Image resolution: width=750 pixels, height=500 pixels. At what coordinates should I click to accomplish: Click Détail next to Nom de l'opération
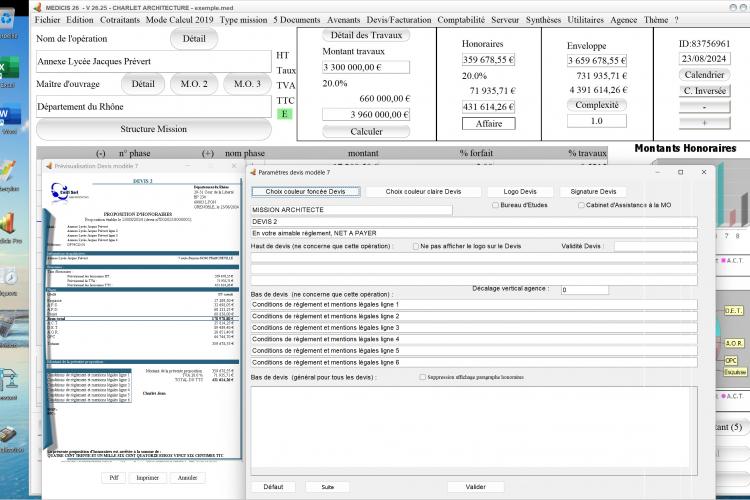pos(194,39)
